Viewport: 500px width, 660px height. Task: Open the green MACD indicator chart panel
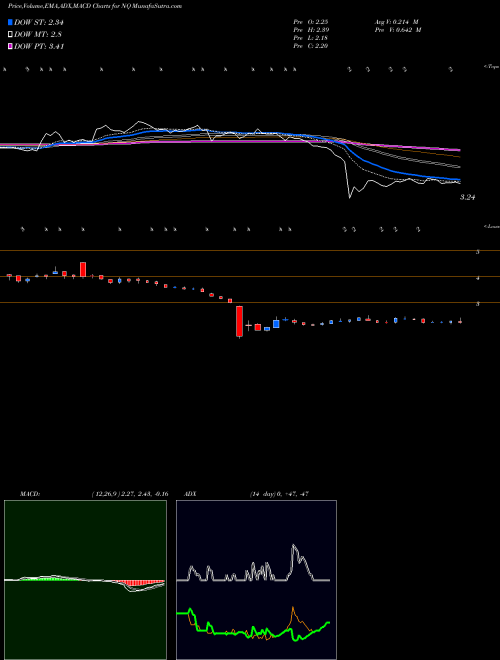click(85, 580)
